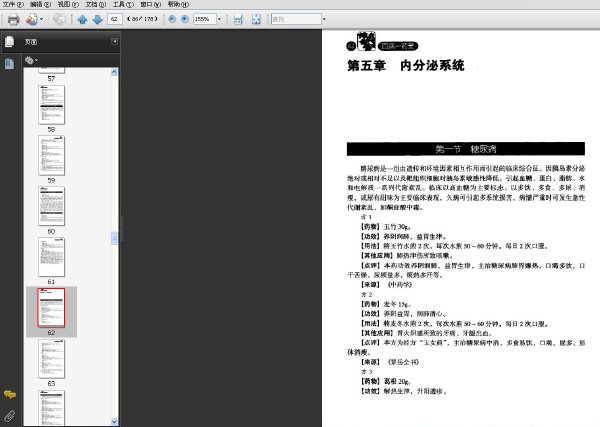Open the dropdown arrow beside the collaborate icon
Screen dimensions: 600x427
pyautogui.click(x=41, y=19)
